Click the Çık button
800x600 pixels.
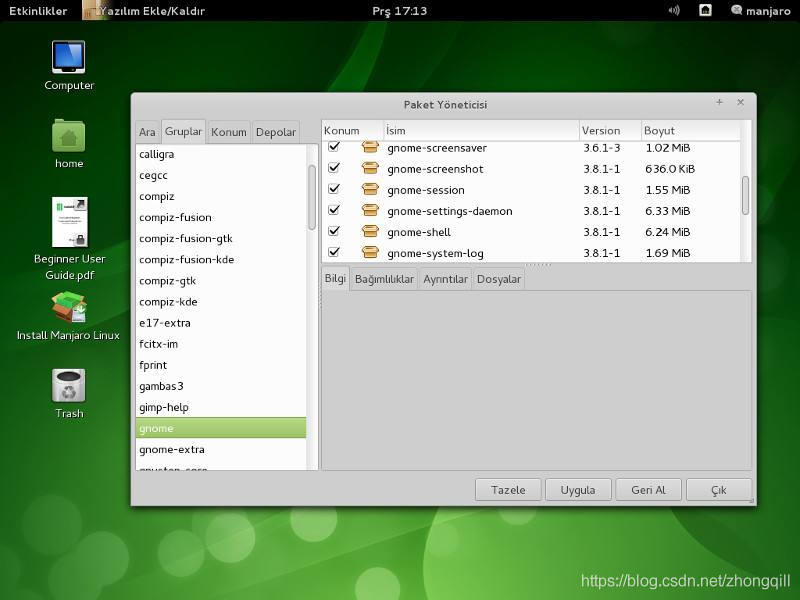(719, 490)
